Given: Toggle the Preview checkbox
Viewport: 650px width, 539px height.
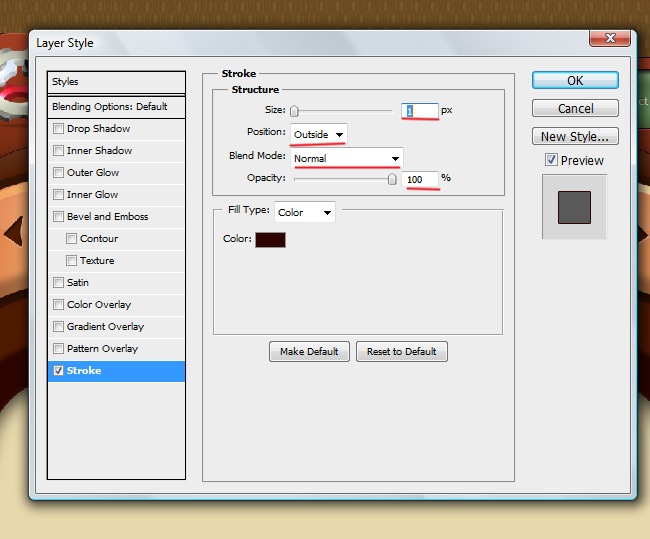Looking at the screenshot, I should click(x=551, y=160).
